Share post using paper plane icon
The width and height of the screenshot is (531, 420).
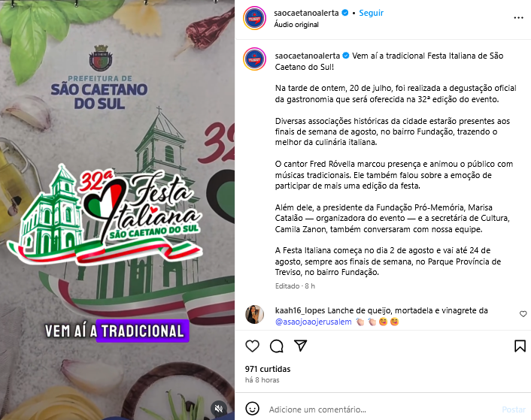(301, 346)
